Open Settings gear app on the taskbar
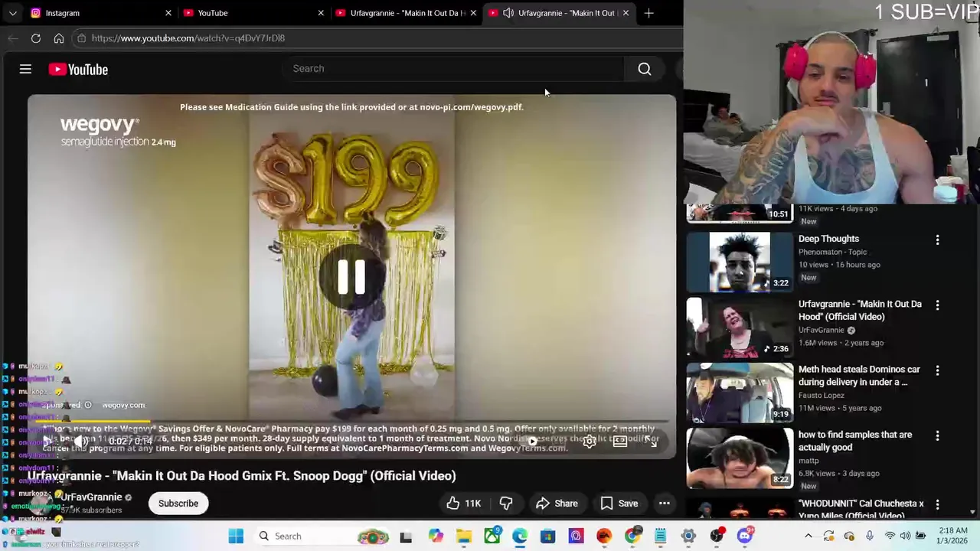This screenshot has height=551, width=980. point(688,536)
